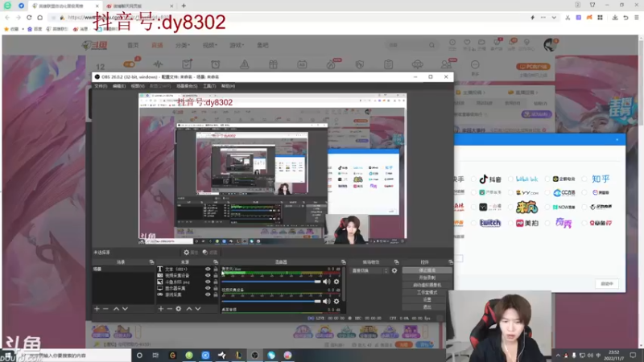Open the clipboard icon in Douyu toolbar
Screen dimensions: 644x362
click(388, 64)
